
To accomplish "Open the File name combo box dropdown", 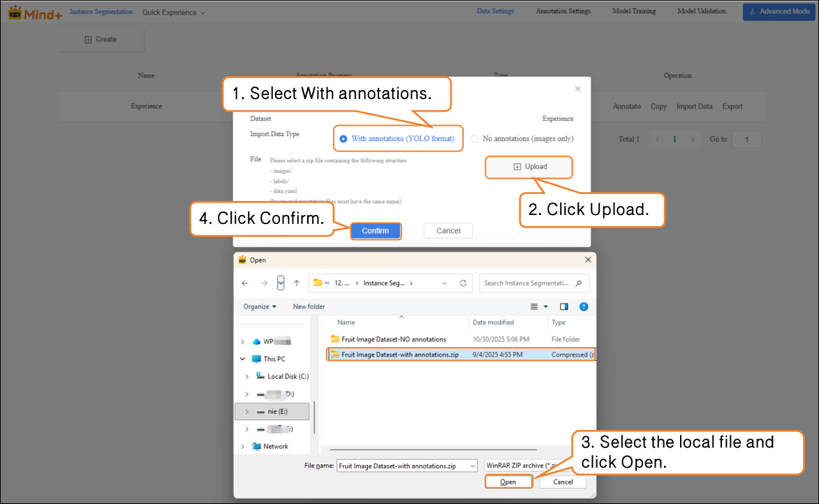I will [x=473, y=466].
